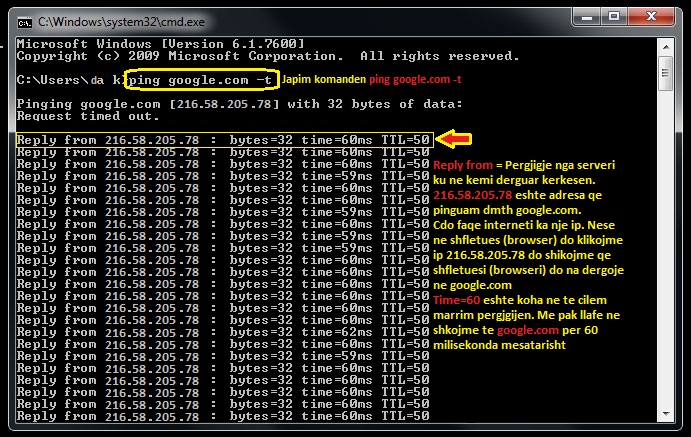Viewport: 691px width, 437px height.
Task: Click the reply line showing time=62ms
Action: [223, 332]
